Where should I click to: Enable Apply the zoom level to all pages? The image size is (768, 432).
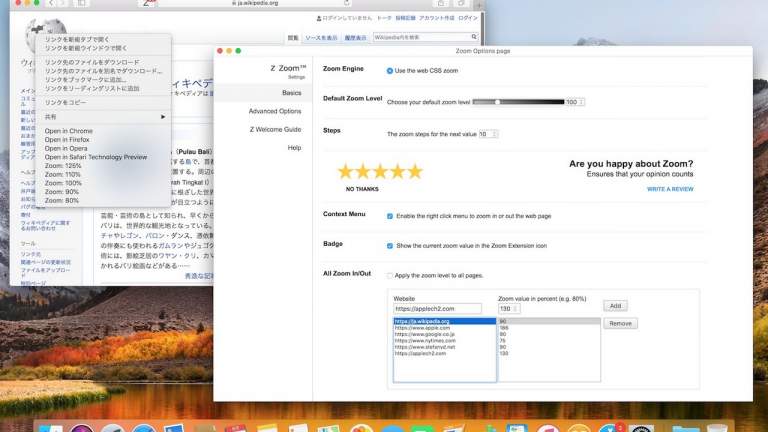[390, 276]
